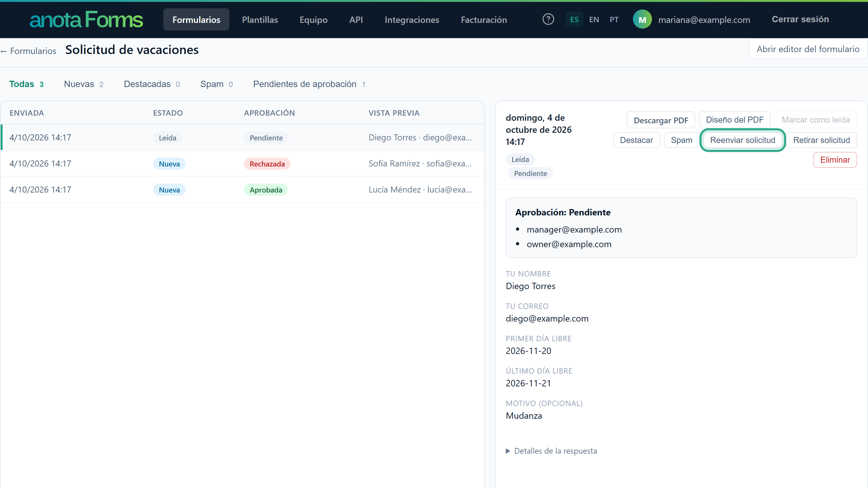The height and width of the screenshot is (488, 868).
Task: Click the red Eliminar button
Action: click(835, 160)
